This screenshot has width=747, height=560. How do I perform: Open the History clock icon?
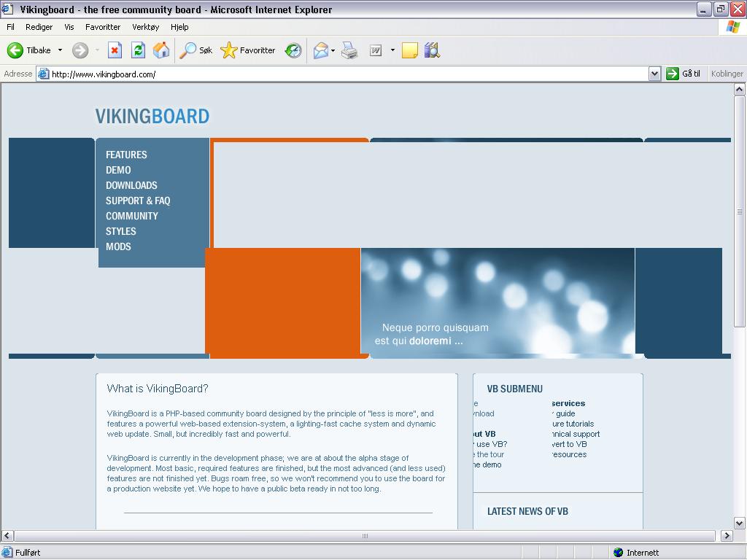[x=293, y=50]
